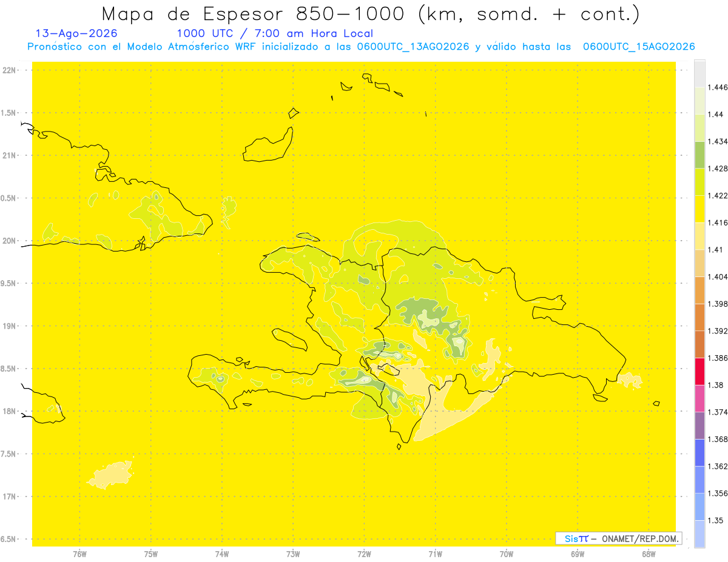Pick the purple legend swatch between 1.368 and 1.374
This screenshot has height=562, width=728.
(x=699, y=426)
